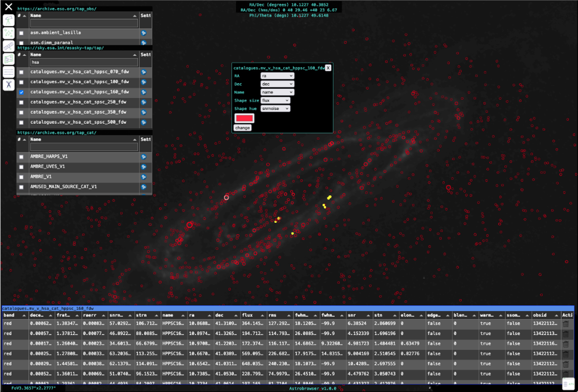Check the asm.ambient_lasilla checkbox
The width and height of the screenshot is (578, 392).
tap(21, 33)
